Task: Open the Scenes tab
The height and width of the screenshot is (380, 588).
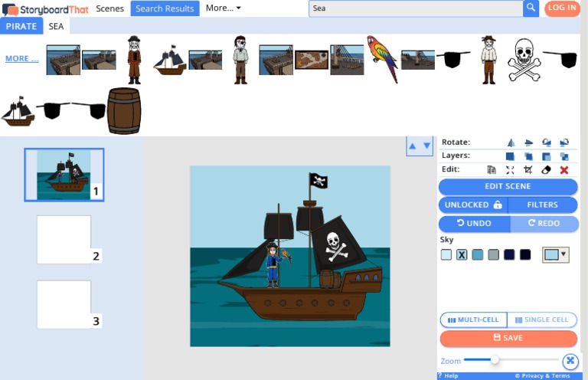Action: pyautogui.click(x=109, y=8)
